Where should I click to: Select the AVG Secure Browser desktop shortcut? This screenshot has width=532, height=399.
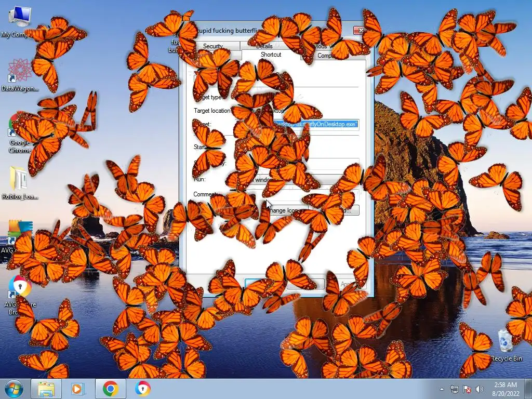point(20,295)
